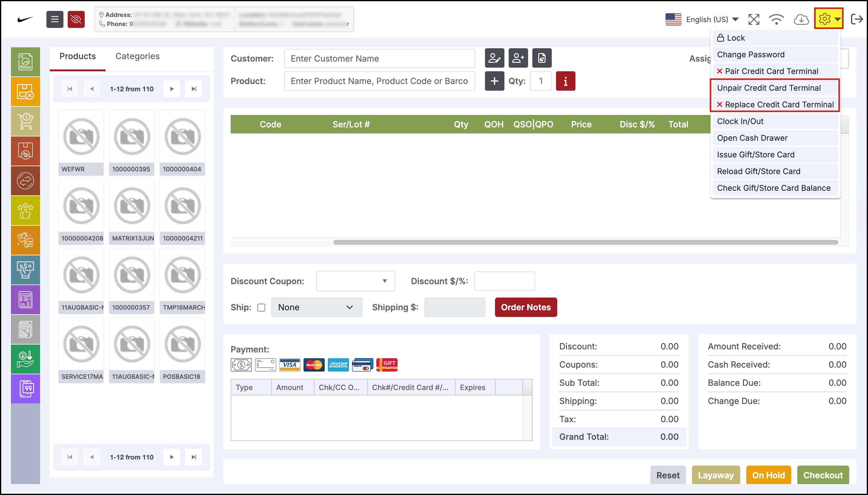The height and width of the screenshot is (495, 868).
Task: Click the horizontal scrollbar under order table
Action: (585, 242)
